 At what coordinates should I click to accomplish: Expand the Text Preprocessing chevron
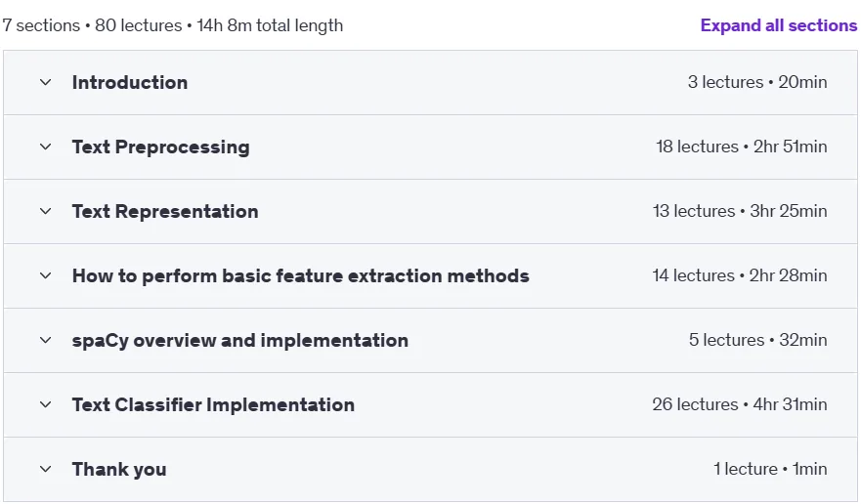click(x=46, y=147)
